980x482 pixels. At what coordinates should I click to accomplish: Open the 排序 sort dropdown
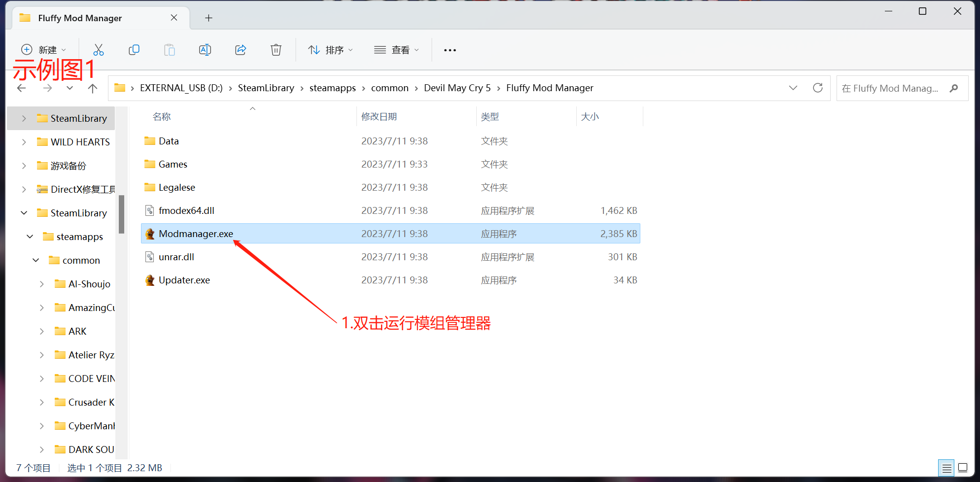tap(330, 50)
